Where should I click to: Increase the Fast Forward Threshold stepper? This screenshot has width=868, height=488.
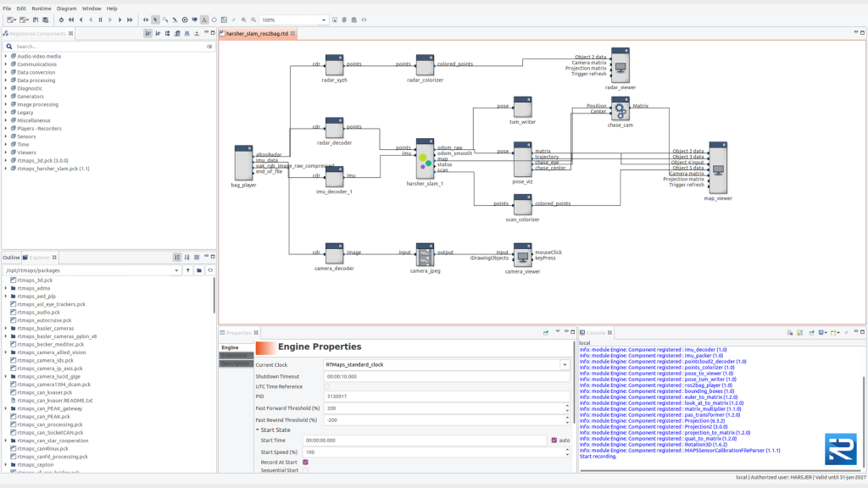pos(567,406)
